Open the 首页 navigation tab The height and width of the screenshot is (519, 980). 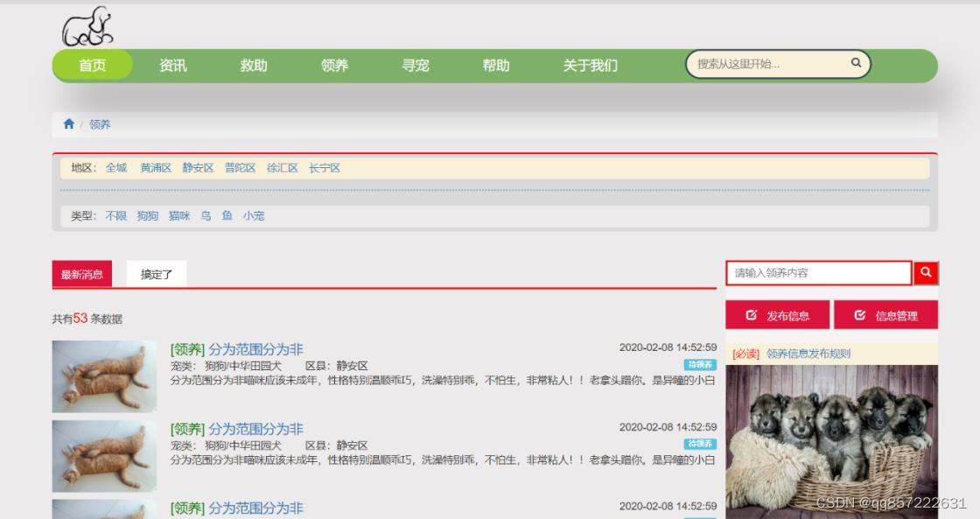[x=93, y=65]
